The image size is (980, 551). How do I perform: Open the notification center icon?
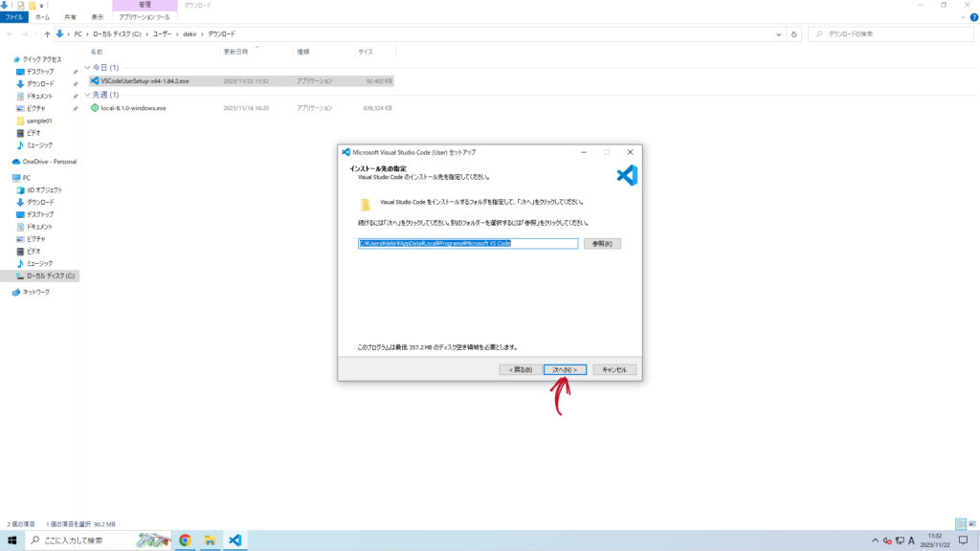tap(963, 540)
